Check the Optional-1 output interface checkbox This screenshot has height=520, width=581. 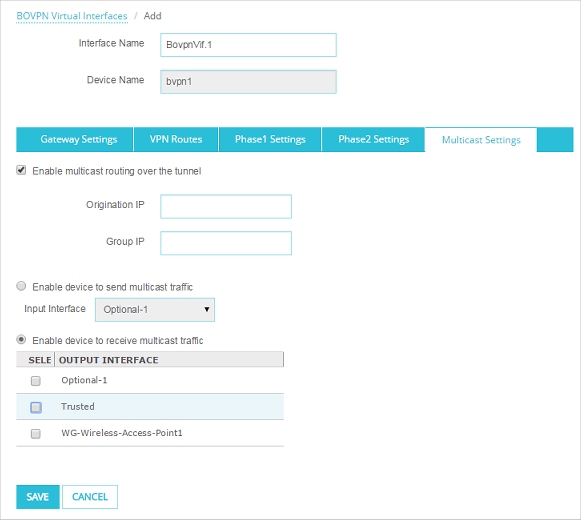coord(36,381)
